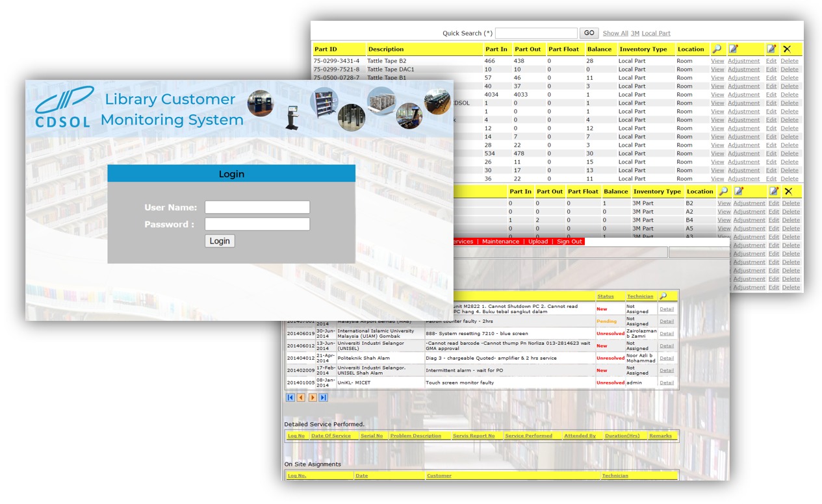Click Delete for the Tattle Tape B2 row
Image resolution: width=822 pixels, height=504 pixels.
coord(790,61)
